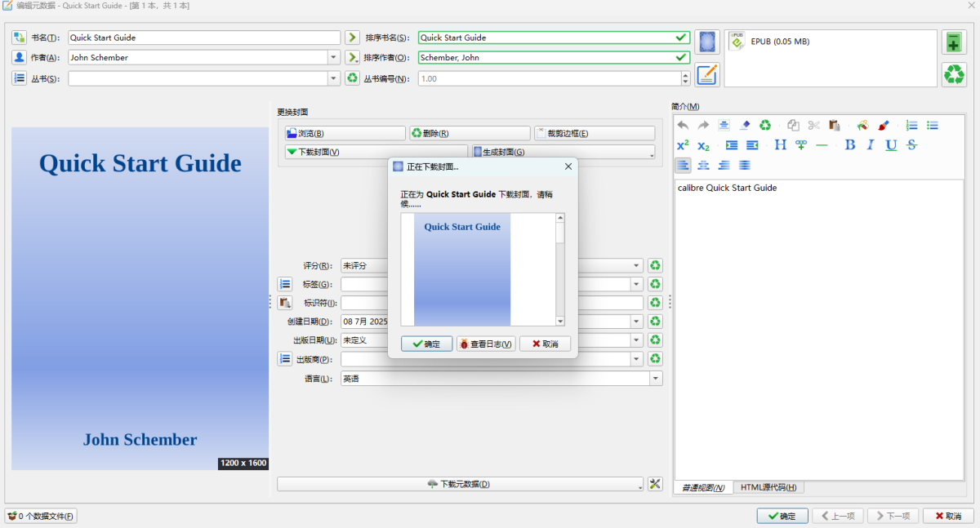Open the series (丛书) dropdown list
Viewport: 980px width, 528px height.
click(333, 78)
